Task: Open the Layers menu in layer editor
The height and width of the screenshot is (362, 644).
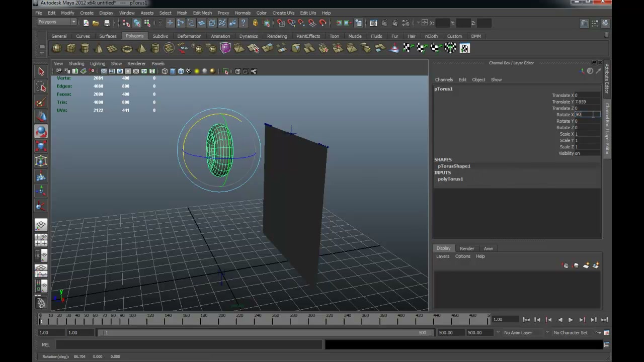Action: (443, 256)
